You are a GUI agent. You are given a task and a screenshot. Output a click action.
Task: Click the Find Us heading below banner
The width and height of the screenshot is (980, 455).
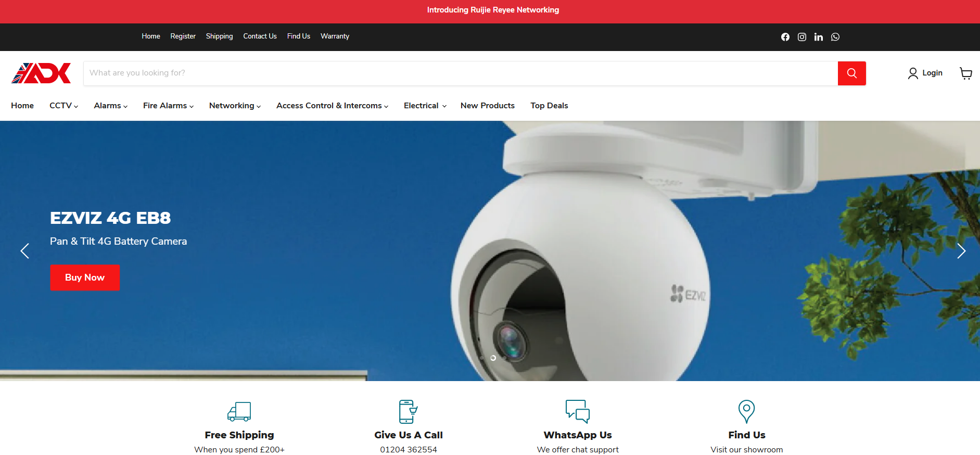pos(747,435)
